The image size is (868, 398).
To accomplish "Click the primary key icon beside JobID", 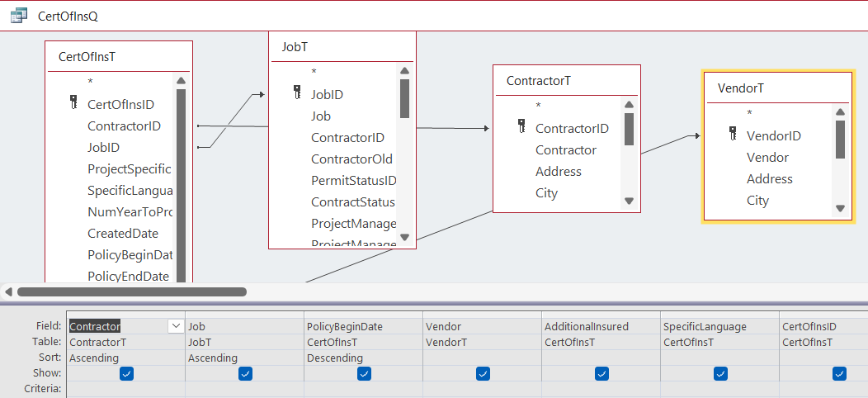I will tap(297, 92).
